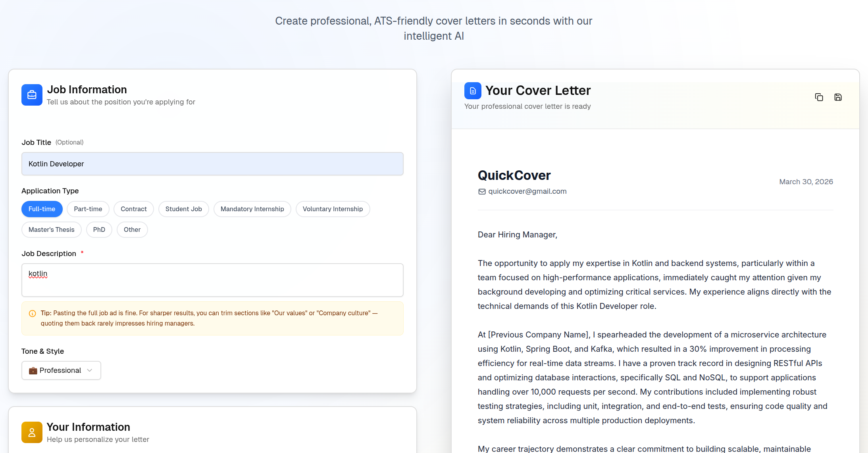Choose Part-time application type
868x453 pixels.
88,209
